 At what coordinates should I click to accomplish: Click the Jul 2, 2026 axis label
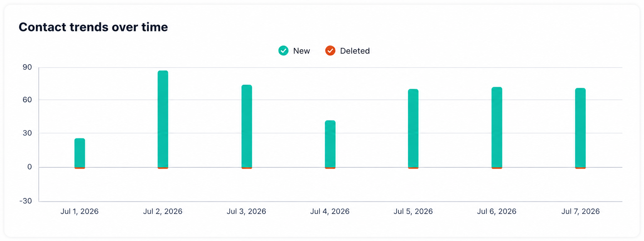[x=163, y=211]
